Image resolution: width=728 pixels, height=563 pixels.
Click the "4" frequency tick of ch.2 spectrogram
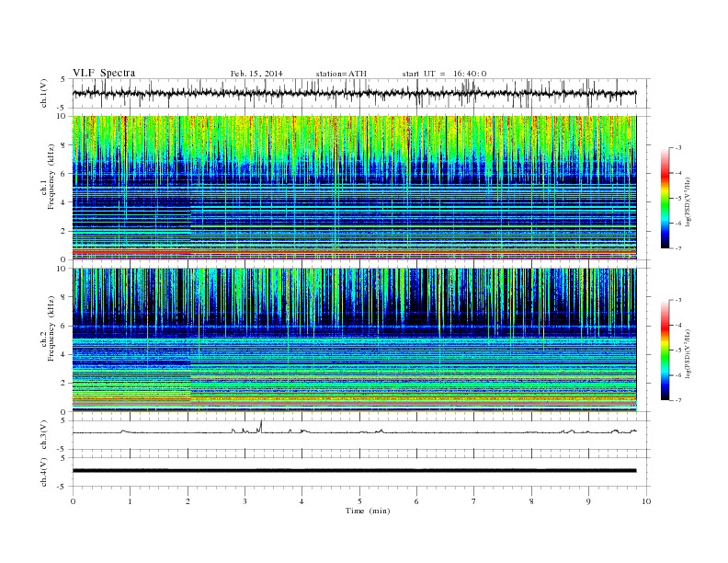64,354
